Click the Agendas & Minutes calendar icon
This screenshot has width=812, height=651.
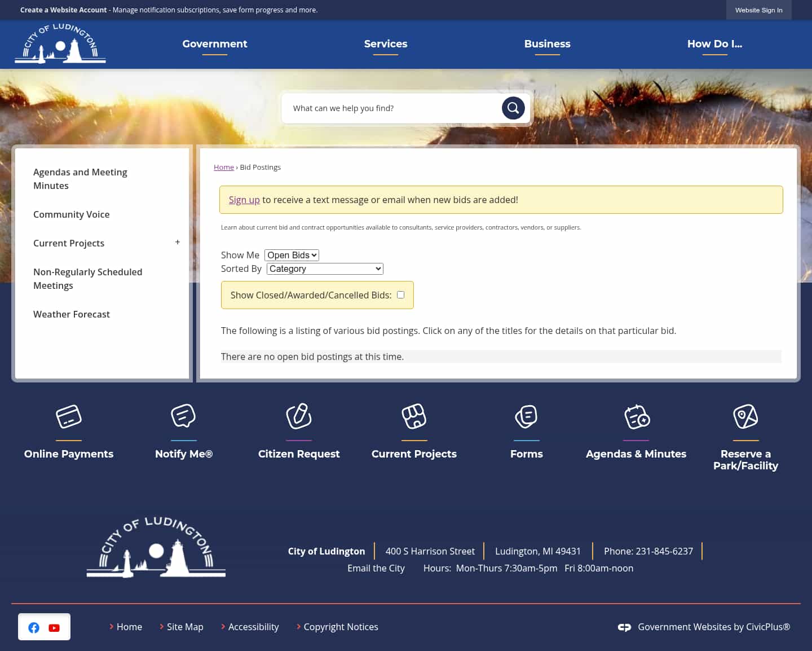pos(636,417)
